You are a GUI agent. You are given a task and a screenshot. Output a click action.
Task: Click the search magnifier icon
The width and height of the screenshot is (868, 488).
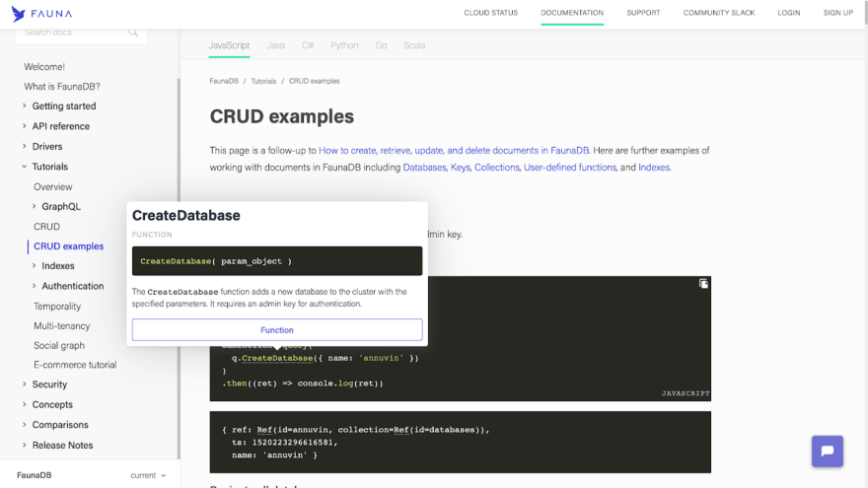133,33
